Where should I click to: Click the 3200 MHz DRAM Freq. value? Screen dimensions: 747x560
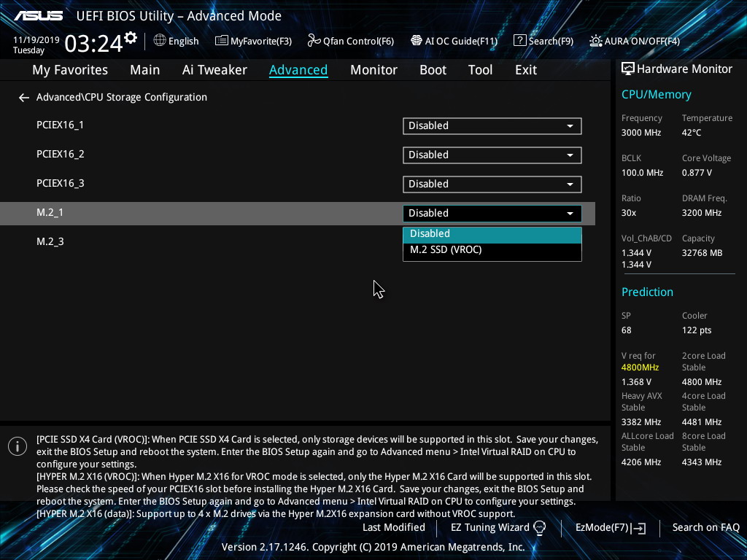click(702, 213)
